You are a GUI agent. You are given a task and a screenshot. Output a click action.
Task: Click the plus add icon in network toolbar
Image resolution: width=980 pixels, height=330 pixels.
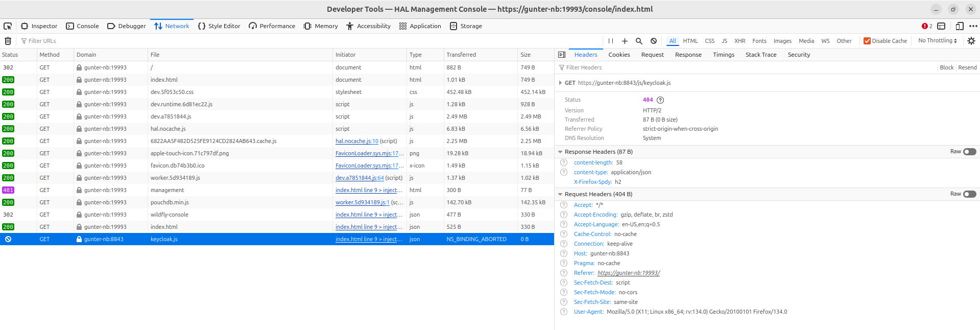point(625,41)
